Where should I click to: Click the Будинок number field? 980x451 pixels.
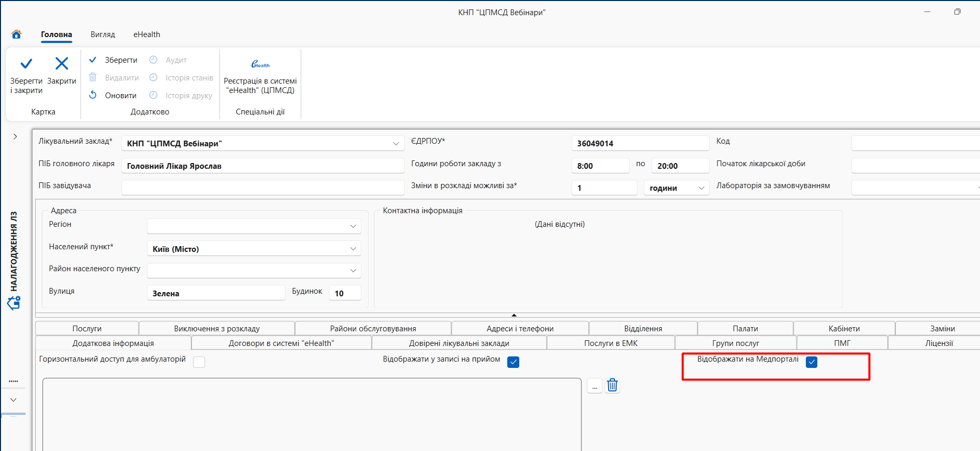click(x=345, y=293)
